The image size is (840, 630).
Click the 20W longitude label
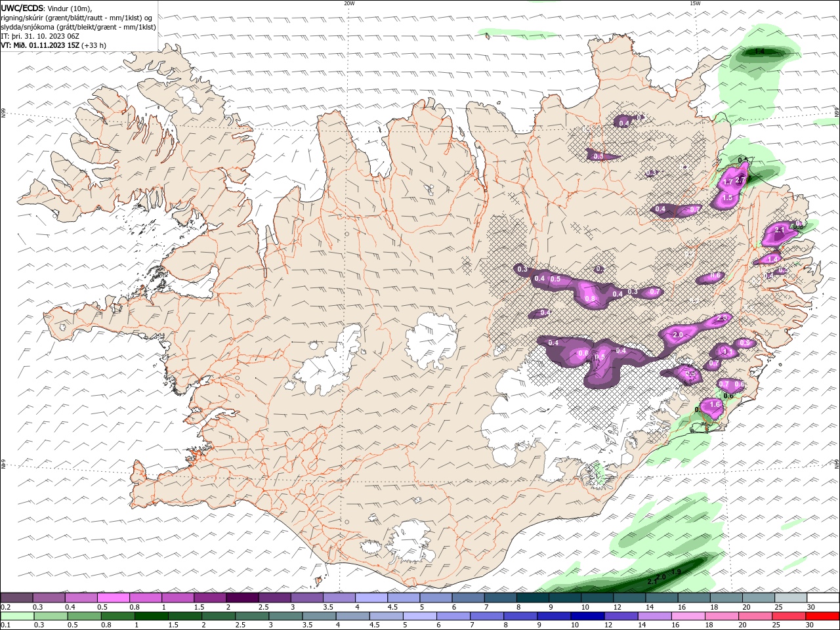pyautogui.click(x=349, y=3)
